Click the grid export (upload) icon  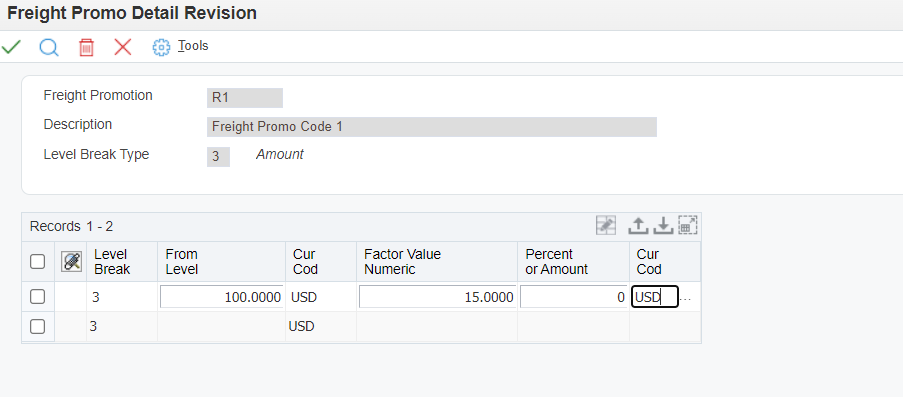638,225
